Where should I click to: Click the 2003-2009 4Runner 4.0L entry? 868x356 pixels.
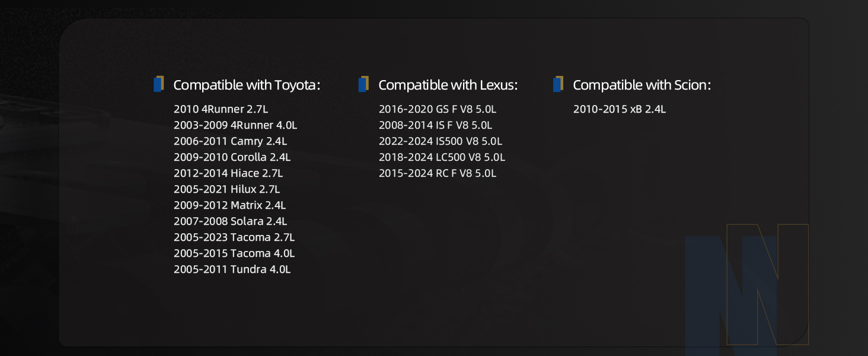[x=235, y=125]
